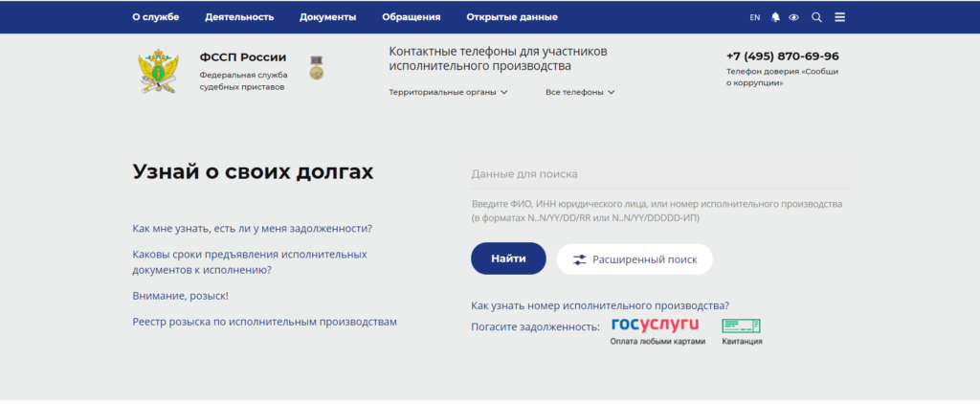
Task: Expand the Все телефоны dropdown
Action: (x=580, y=93)
